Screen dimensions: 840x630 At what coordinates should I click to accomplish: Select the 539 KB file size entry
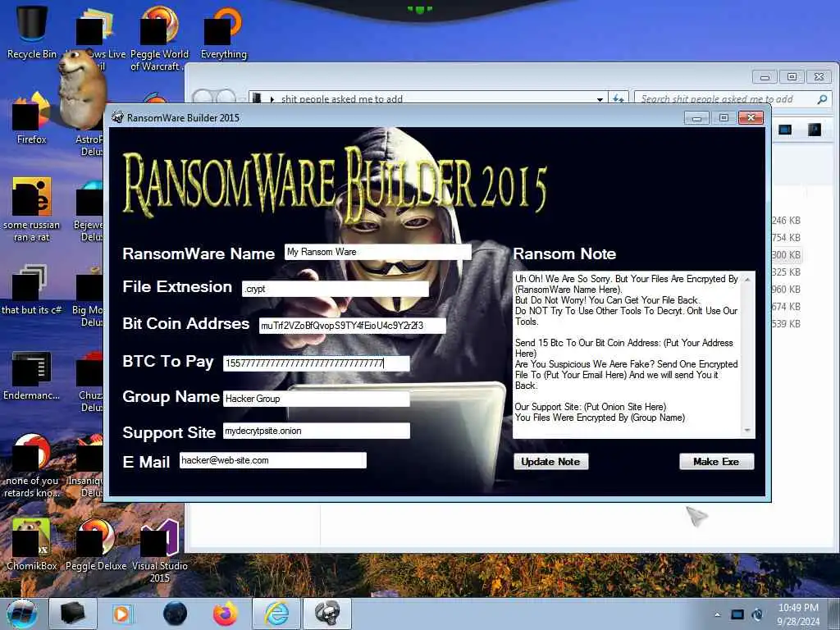point(786,323)
